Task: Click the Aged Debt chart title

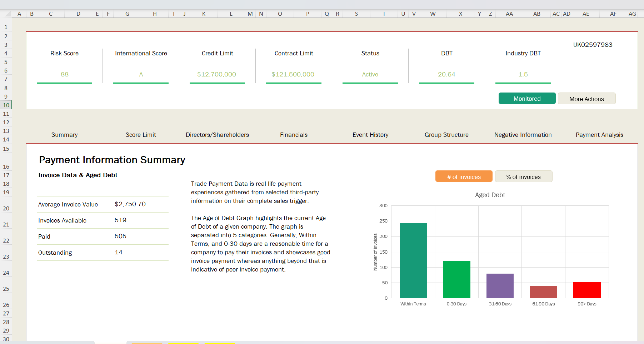Action: point(490,195)
